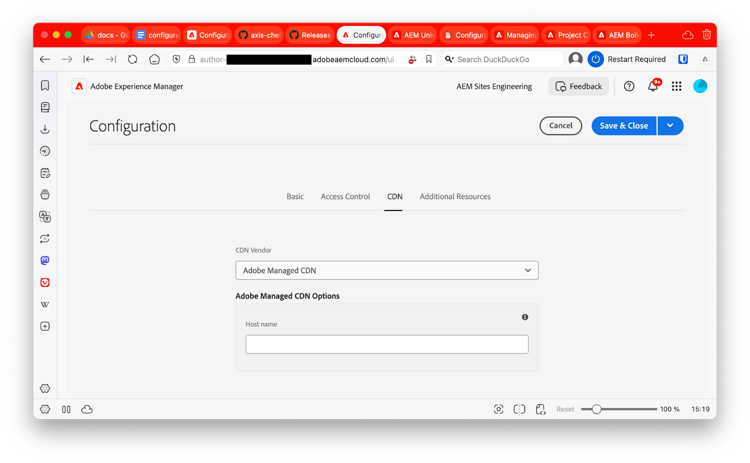Open closed tabs trash can

pos(706,34)
